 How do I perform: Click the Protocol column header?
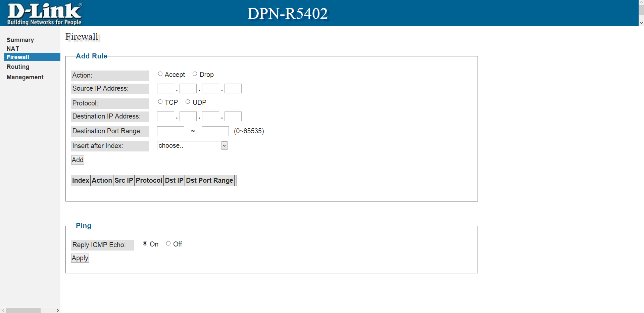point(149,180)
